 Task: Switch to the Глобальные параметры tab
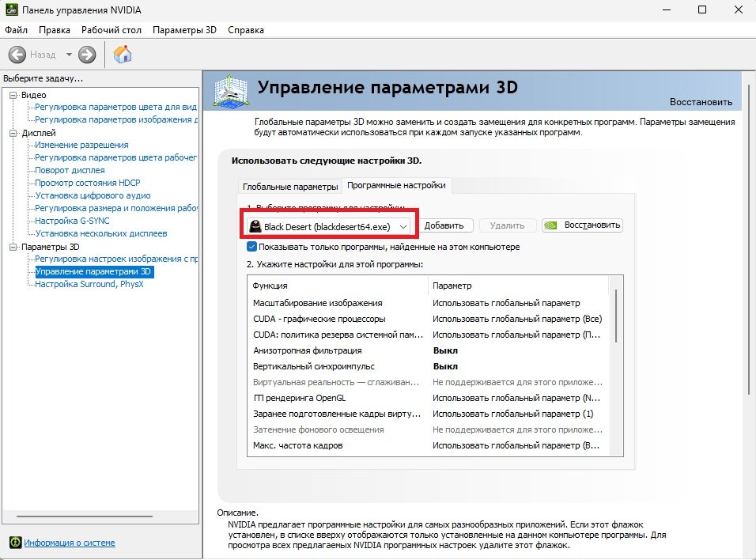click(289, 187)
